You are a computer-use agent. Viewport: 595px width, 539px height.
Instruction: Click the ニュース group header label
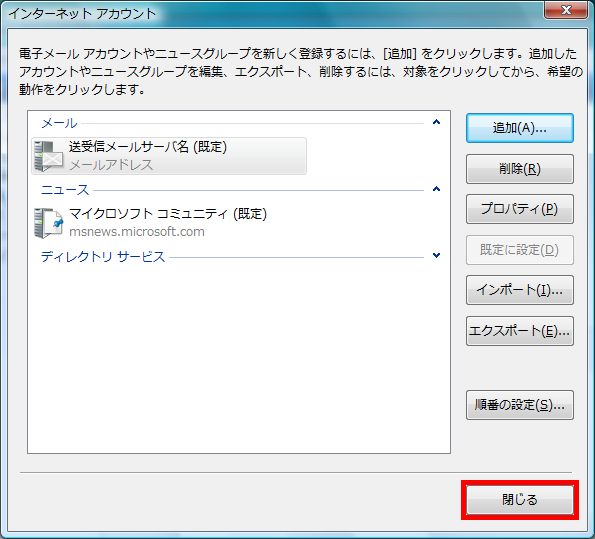[65, 190]
